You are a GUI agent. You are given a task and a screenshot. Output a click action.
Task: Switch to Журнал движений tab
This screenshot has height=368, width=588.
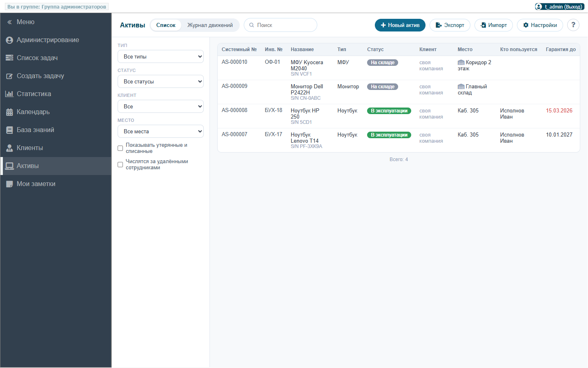pos(210,25)
